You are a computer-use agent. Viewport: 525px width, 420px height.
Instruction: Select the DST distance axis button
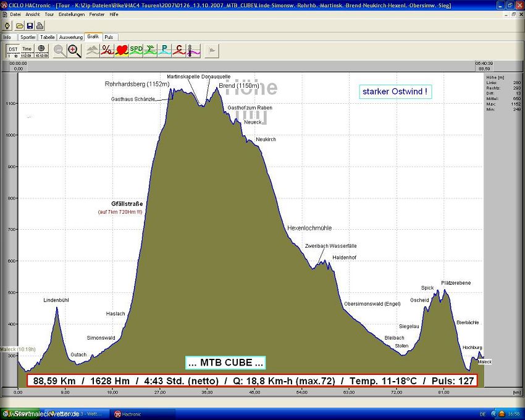click(13, 50)
